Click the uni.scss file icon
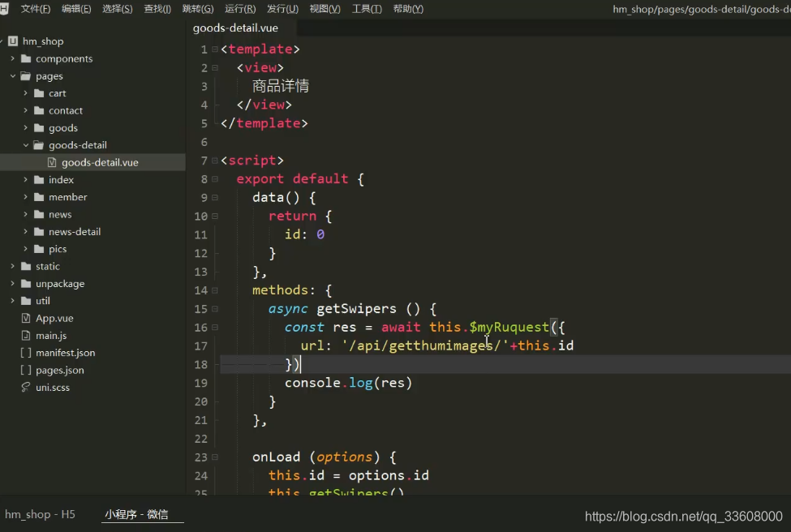Image resolution: width=791 pixels, height=532 pixels. click(x=26, y=387)
